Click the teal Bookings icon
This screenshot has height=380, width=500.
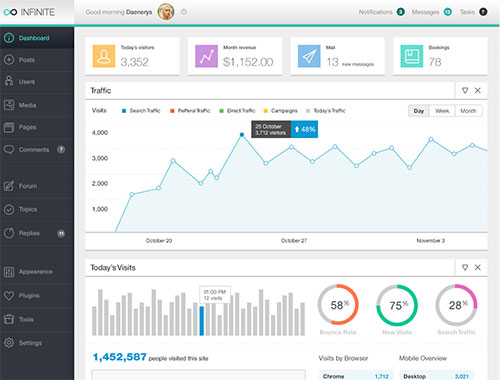pos(412,56)
